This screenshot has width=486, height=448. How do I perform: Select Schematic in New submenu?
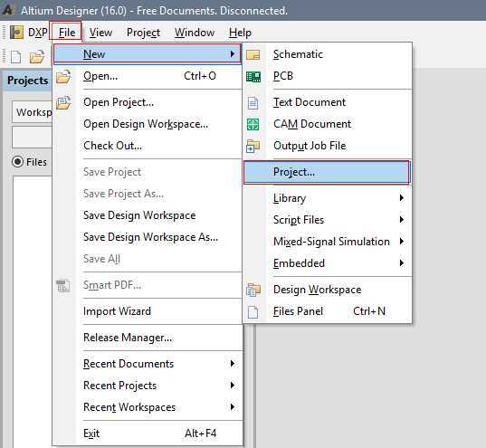pyautogui.click(x=328, y=54)
